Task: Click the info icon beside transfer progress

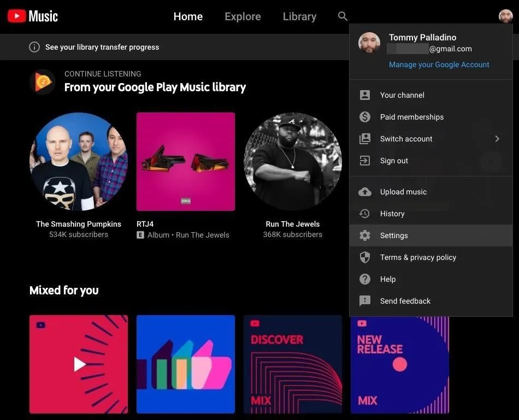Action: [34, 47]
